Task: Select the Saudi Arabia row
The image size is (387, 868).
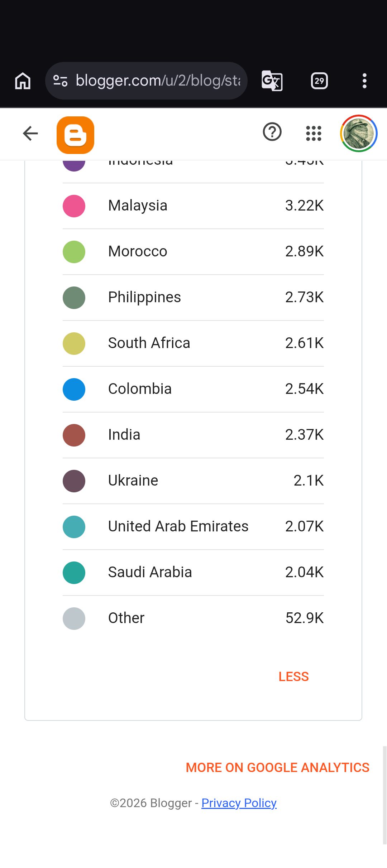Action: point(193,573)
